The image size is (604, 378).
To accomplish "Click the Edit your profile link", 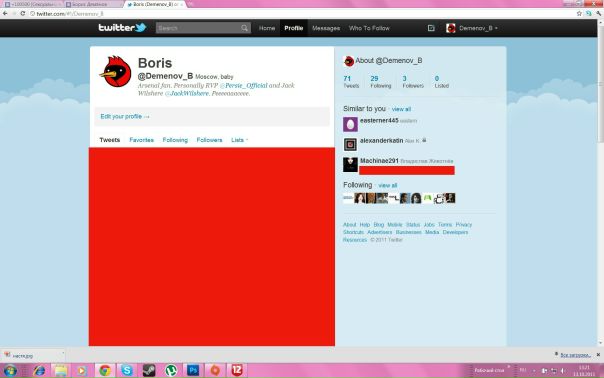I will pyautogui.click(x=125, y=116).
